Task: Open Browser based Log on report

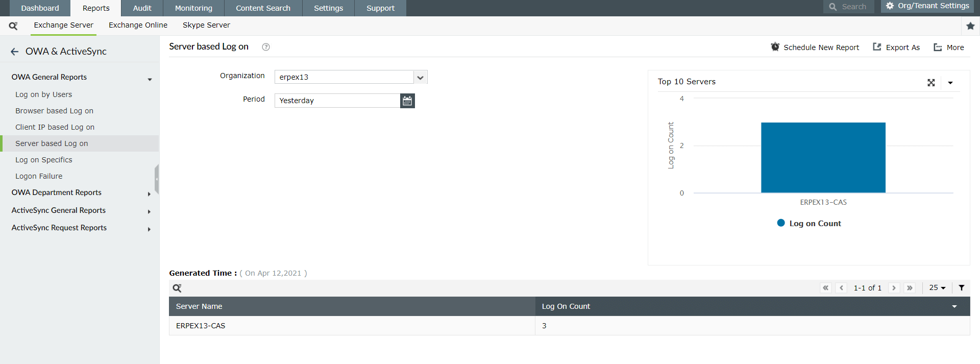Action: [x=54, y=111]
